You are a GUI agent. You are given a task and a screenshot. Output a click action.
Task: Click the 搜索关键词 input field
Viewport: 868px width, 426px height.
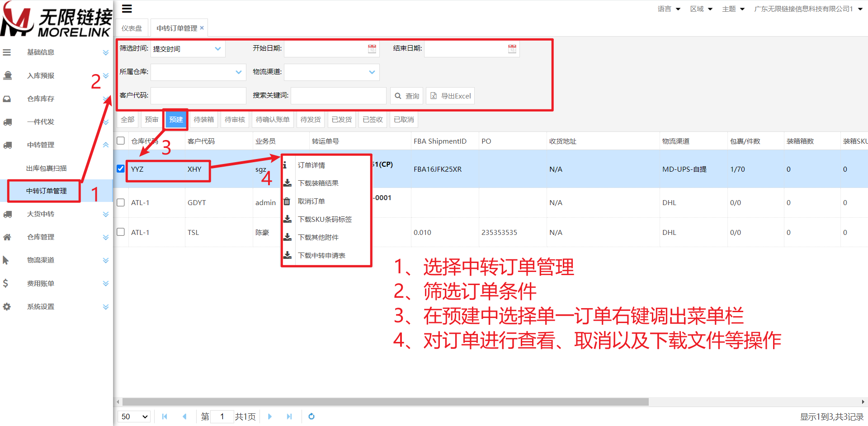point(339,96)
